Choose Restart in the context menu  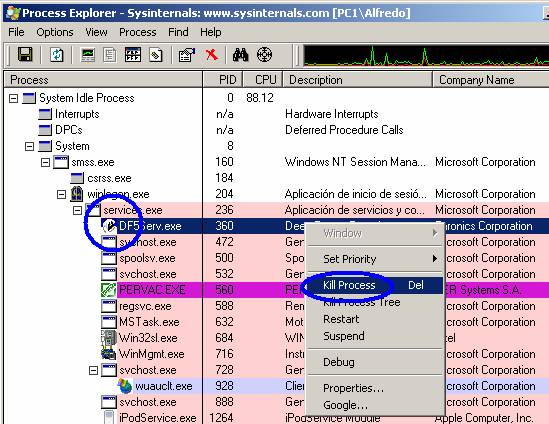tap(375, 319)
